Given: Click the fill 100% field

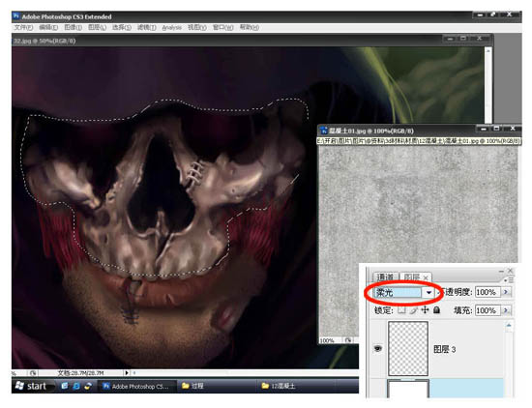Looking at the screenshot, I should coord(487,310).
